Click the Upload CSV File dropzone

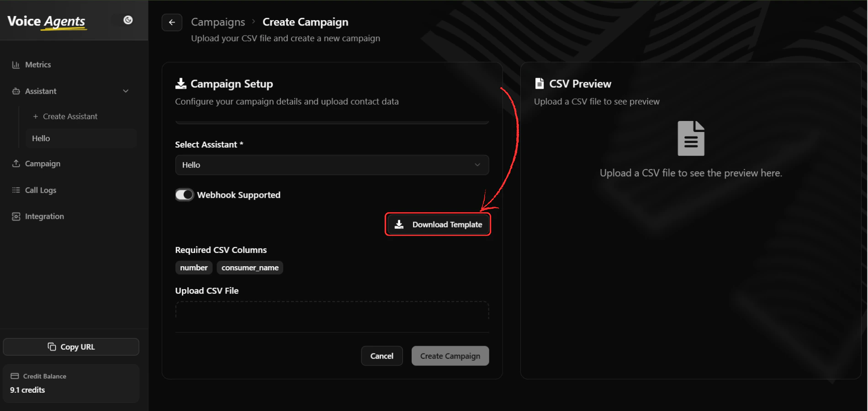pyautogui.click(x=332, y=315)
